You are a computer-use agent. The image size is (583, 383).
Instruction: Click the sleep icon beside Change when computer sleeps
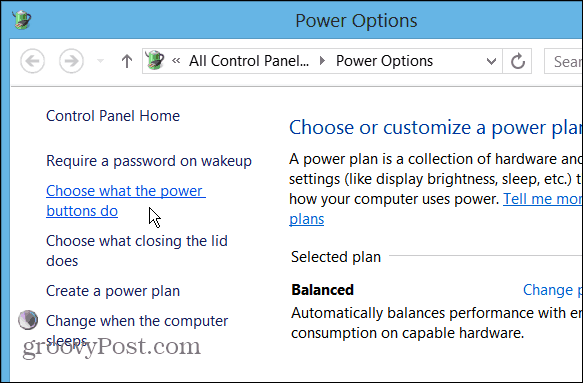28,320
